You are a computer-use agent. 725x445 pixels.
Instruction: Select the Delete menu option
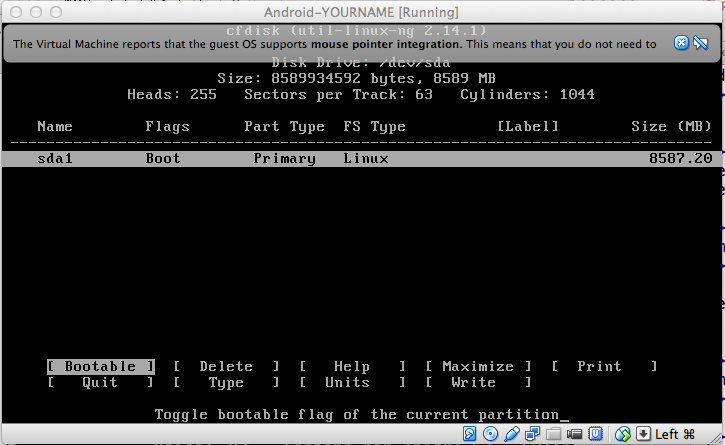pos(226,366)
